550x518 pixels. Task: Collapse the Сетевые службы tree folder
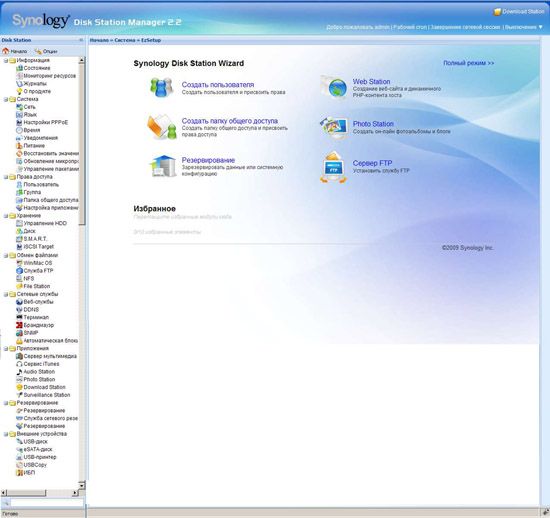tap(6, 294)
